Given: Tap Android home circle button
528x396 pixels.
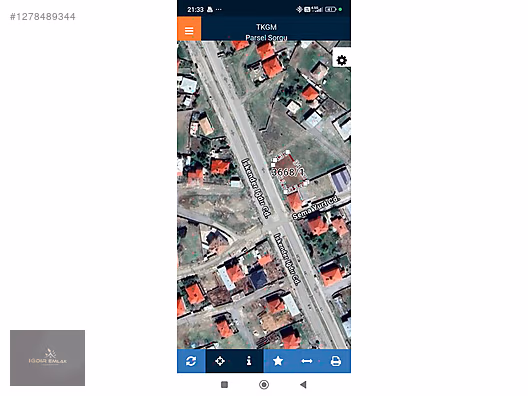Looking at the screenshot, I should [264, 385].
